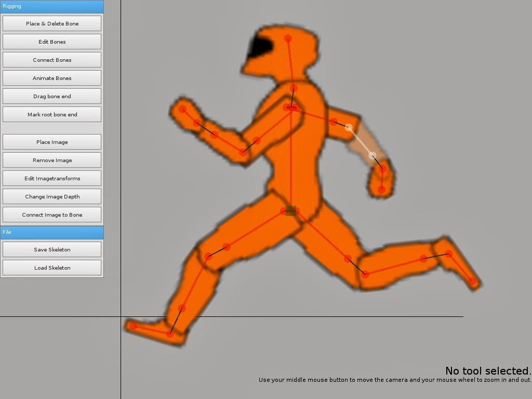The width and height of the screenshot is (532, 399).
Task: Switch to Animate Bones mode
Action: 52,78
